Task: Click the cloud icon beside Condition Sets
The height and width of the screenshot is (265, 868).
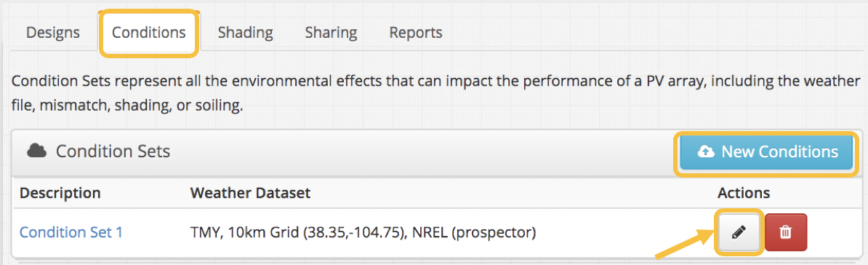Action: click(x=36, y=150)
